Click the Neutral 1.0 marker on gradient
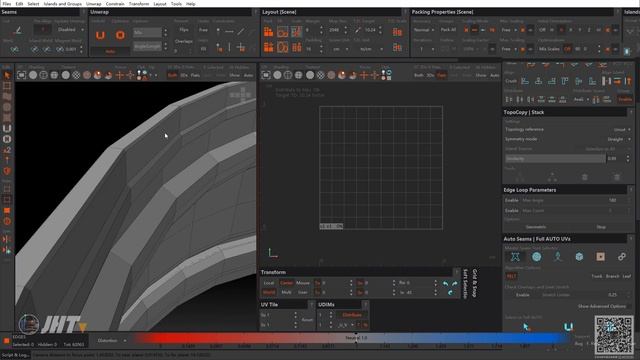 pyautogui.click(x=356, y=338)
